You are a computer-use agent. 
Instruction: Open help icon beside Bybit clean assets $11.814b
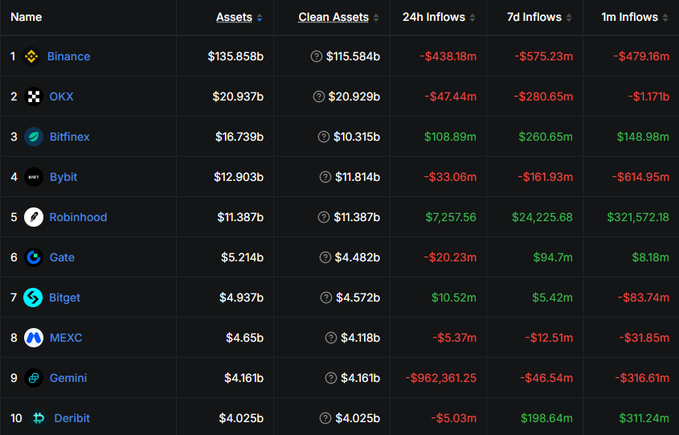tap(325, 177)
